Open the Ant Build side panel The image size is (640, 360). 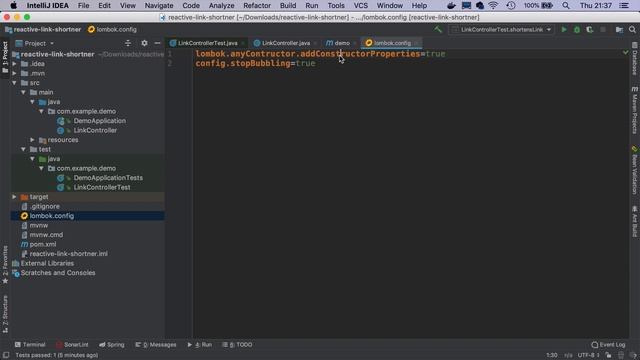click(x=635, y=221)
